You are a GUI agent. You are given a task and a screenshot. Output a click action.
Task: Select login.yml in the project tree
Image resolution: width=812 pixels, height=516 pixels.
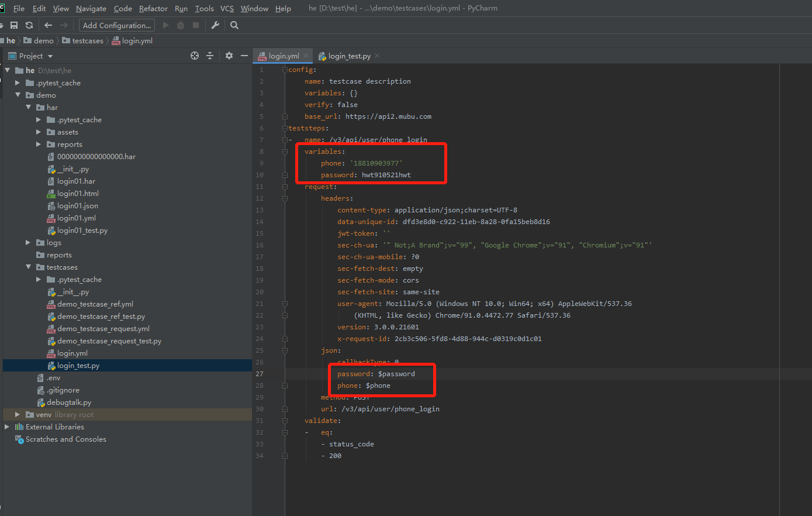(72, 353)
